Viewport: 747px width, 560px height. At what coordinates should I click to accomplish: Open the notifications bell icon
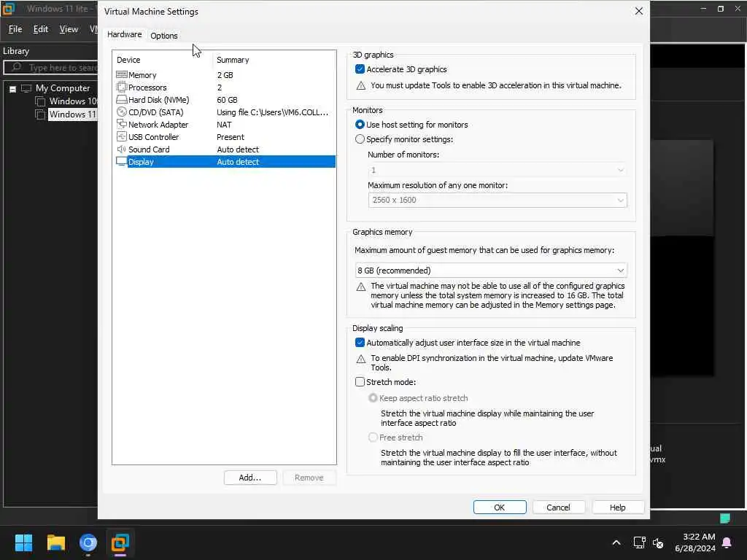tap(727, 542)
